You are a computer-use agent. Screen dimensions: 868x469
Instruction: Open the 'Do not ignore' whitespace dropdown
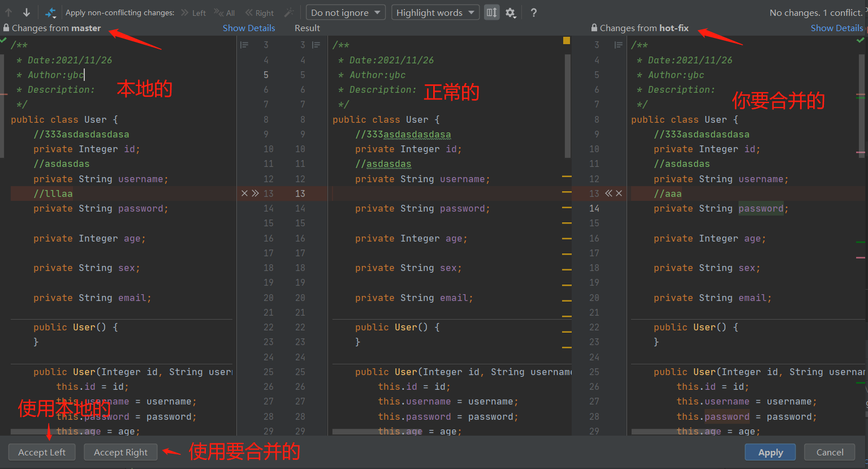(x=346, y=12)
